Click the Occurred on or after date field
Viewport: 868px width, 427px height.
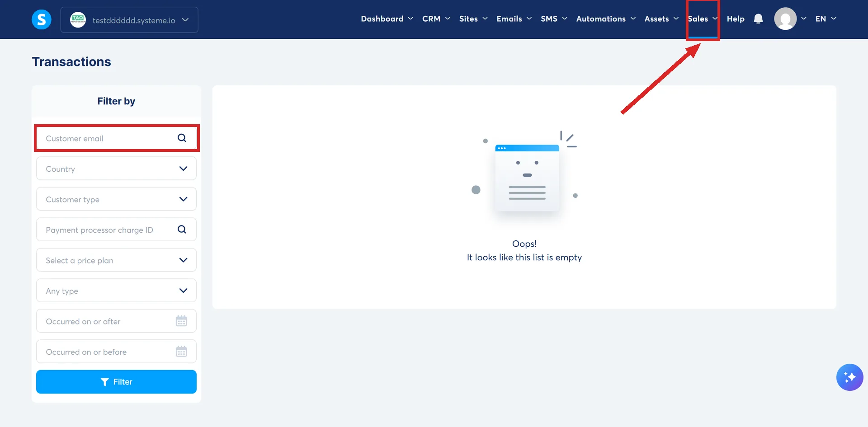tap(116, 321)
